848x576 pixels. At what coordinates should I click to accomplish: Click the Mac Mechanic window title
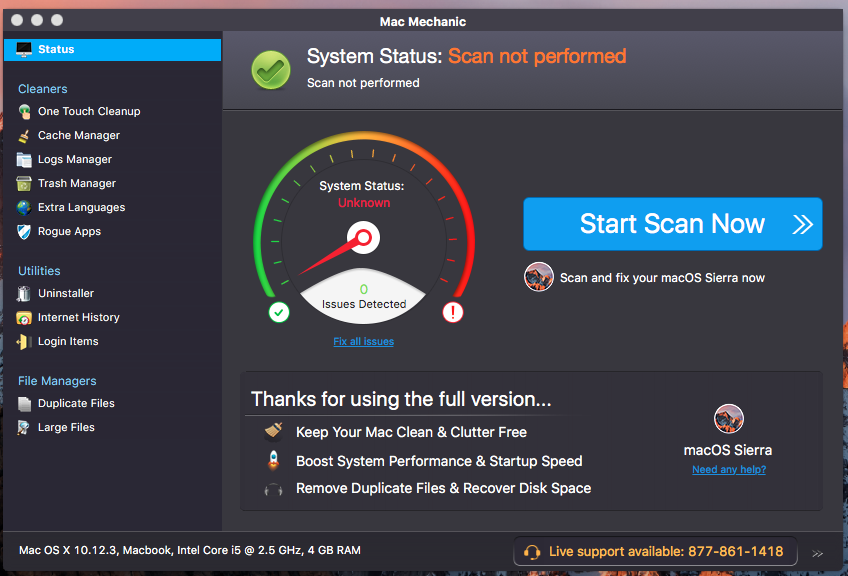pos(423,22)
